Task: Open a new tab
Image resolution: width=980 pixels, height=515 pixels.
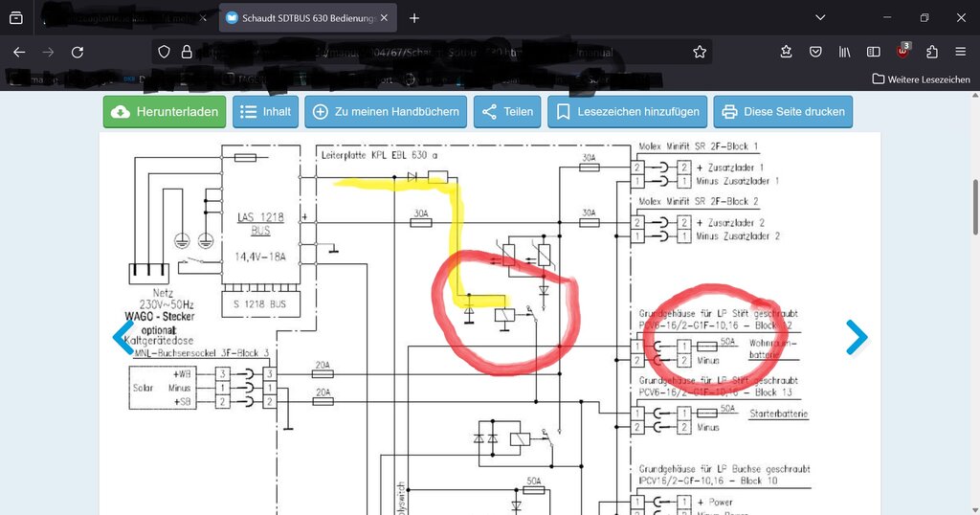Action: coord(414,18)
